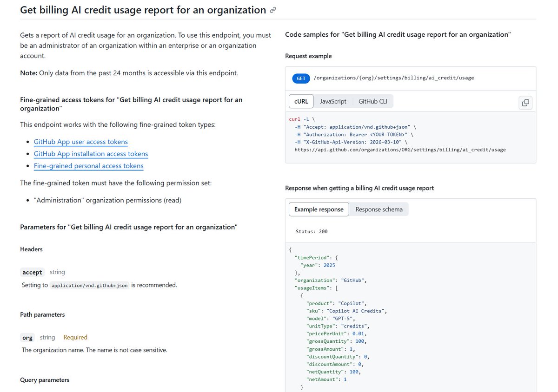The image size is (558, 392).
Task: Open GitHub App installation access tokens link
Action: point(91,154)
